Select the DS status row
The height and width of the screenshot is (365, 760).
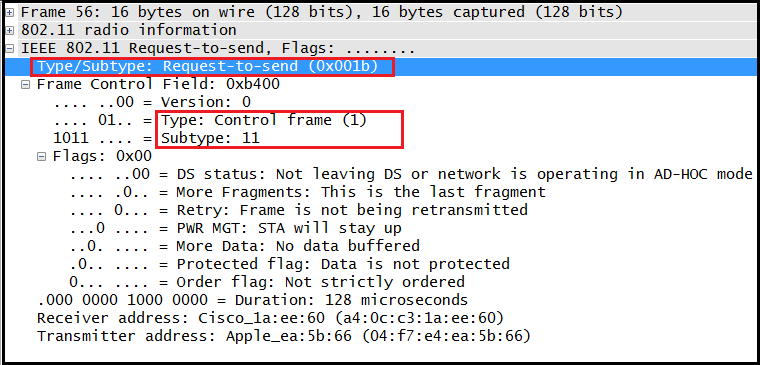(411, 175)
